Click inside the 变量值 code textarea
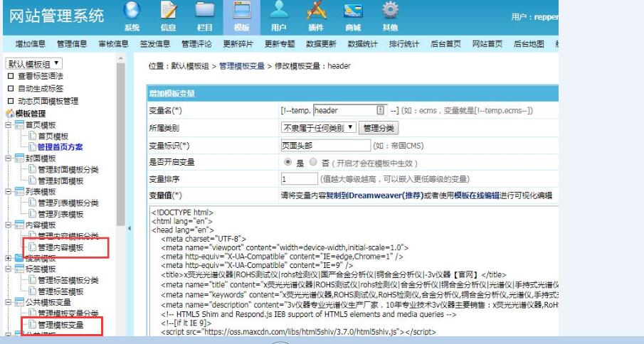The image size is (644, 344). coord(354,271)
